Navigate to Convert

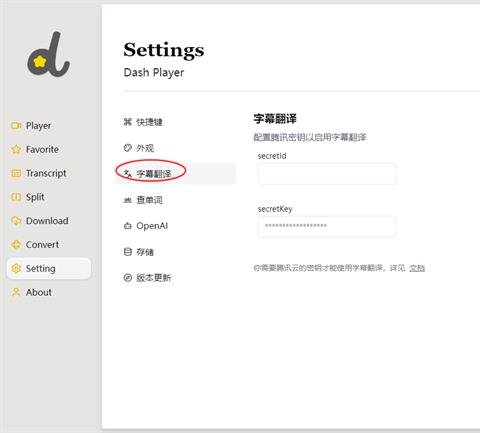(49, 245)
